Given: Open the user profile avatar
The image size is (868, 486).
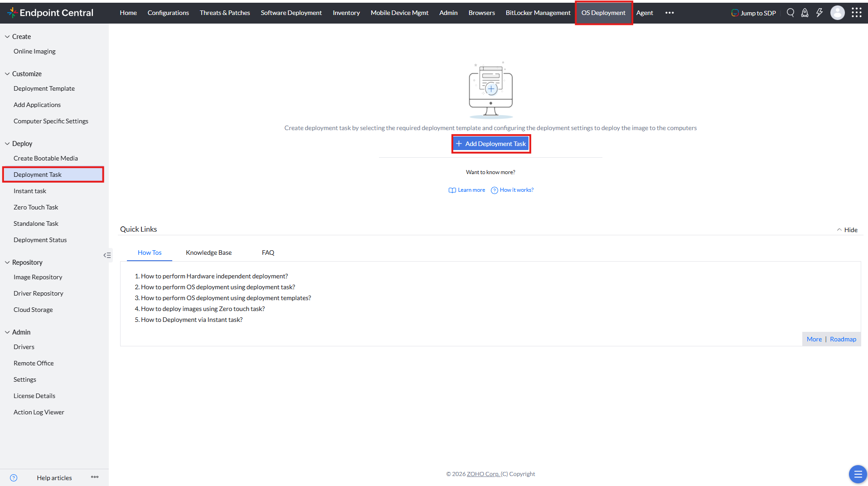Looking at the screenshot, I should coord(837,13).
